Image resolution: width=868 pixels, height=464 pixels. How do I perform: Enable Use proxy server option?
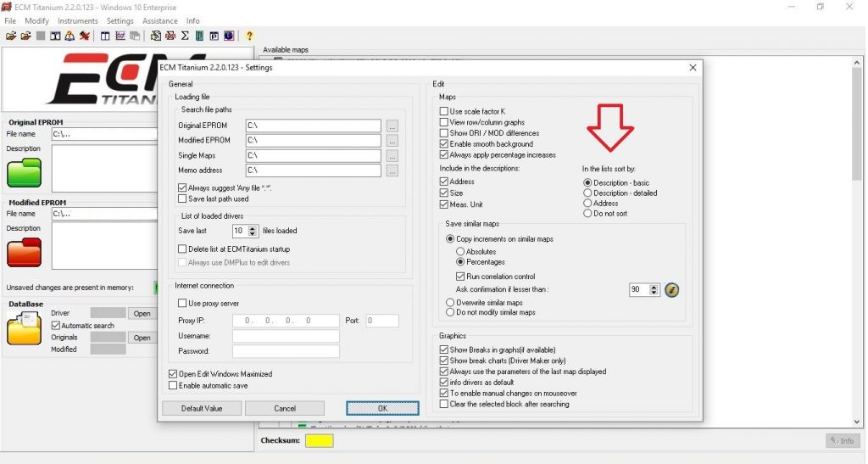coord(182,304)
